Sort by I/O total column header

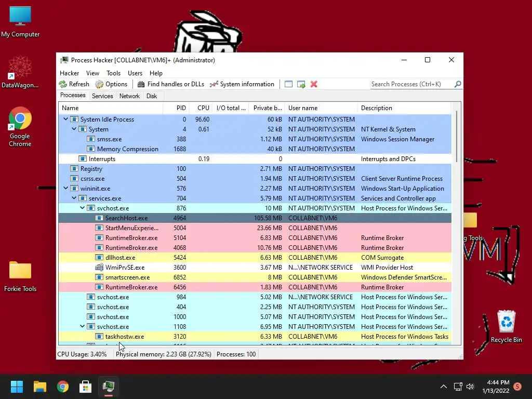tap(230, 108)
